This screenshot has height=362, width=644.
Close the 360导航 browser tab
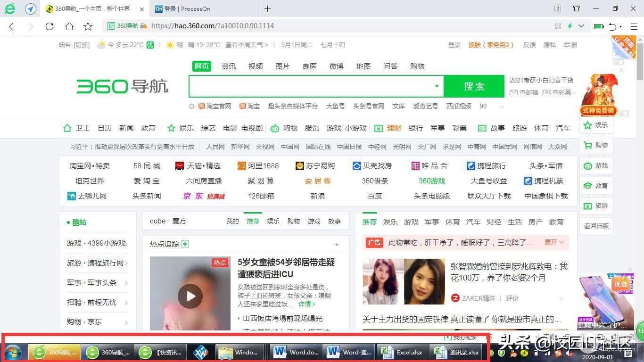[142, 9]
